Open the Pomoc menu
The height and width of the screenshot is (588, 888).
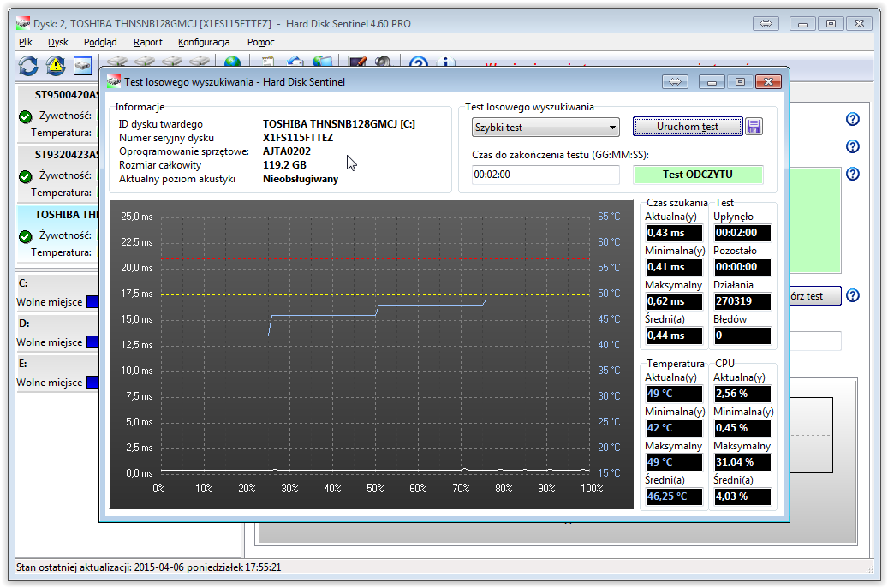coord(260,42)
